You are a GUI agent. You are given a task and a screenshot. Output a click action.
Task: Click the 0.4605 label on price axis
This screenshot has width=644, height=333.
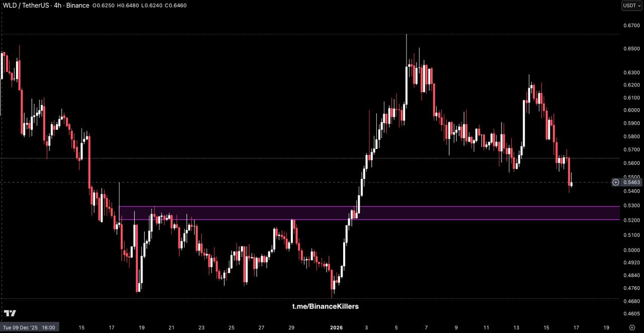coord(631,313)
